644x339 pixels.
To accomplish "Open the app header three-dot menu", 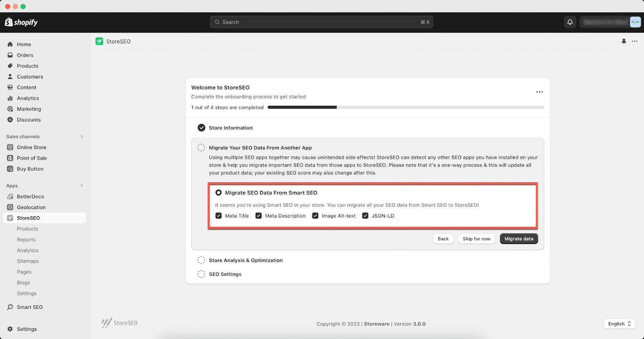I will point(635,41).
